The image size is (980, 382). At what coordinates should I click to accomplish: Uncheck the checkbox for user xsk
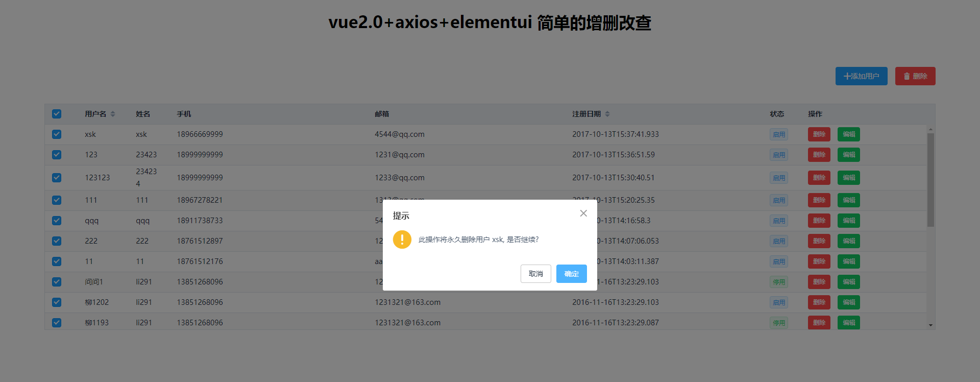click(57, 134)
